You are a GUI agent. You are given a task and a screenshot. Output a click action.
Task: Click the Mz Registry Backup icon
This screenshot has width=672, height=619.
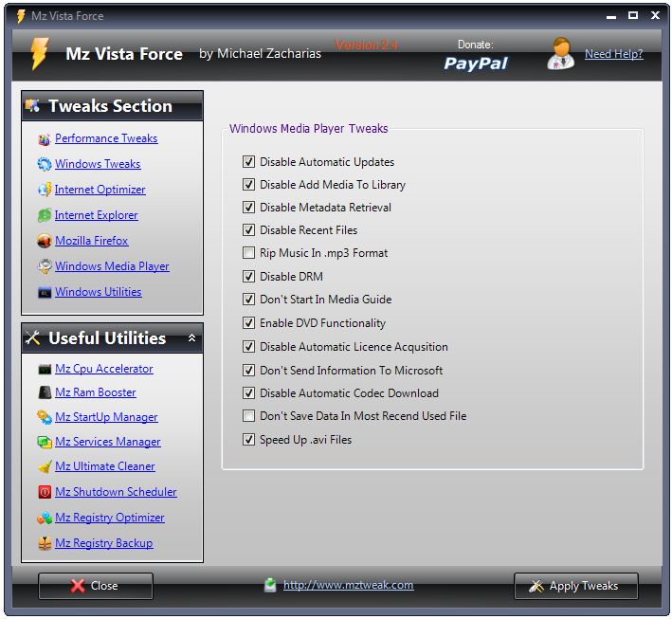(45, 543)
